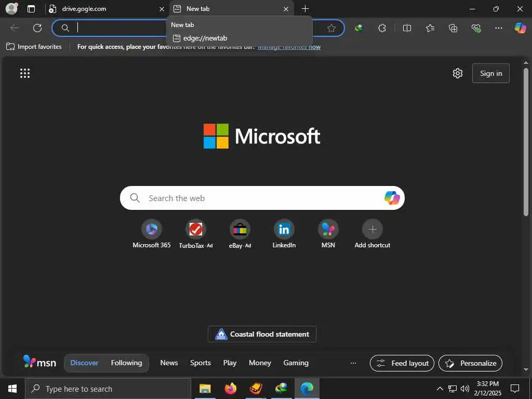Open the Copilot sidebar icon
Image resolution: width=532 pixels, height=399 pixels.
tap(520, 28)
